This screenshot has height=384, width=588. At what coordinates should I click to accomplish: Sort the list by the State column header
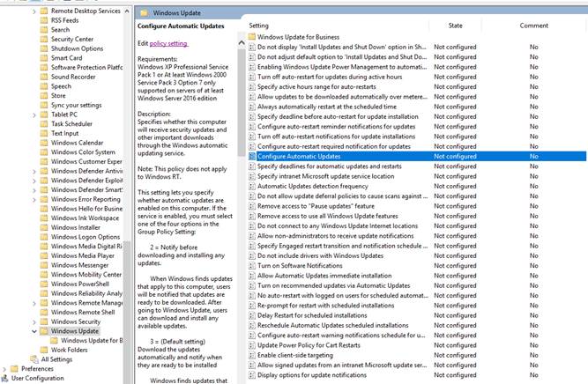(x=454, y=26)
